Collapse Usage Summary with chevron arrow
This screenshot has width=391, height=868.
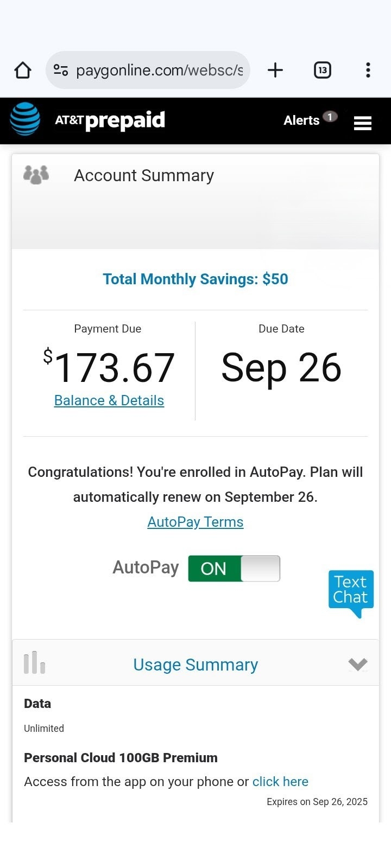[x=358, y=664]
